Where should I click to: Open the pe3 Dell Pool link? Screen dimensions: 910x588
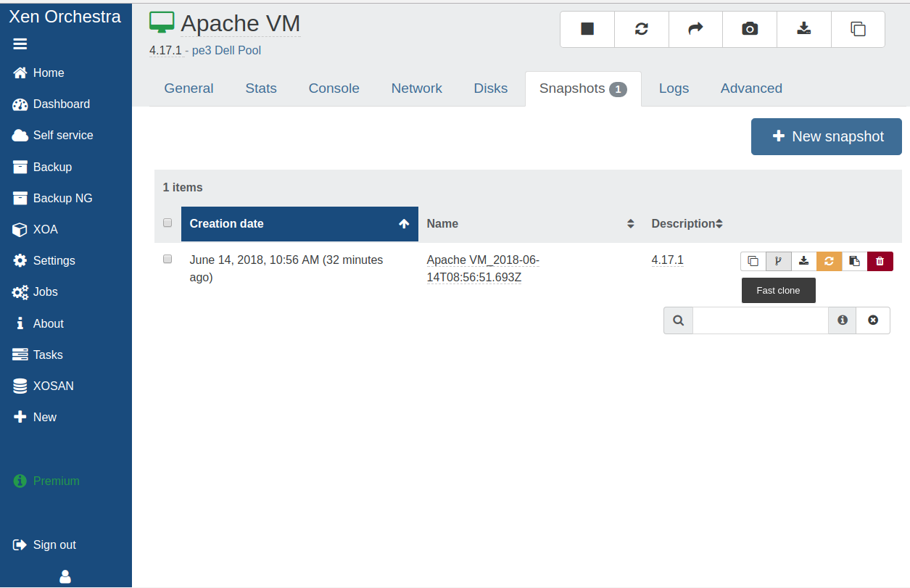226,51
